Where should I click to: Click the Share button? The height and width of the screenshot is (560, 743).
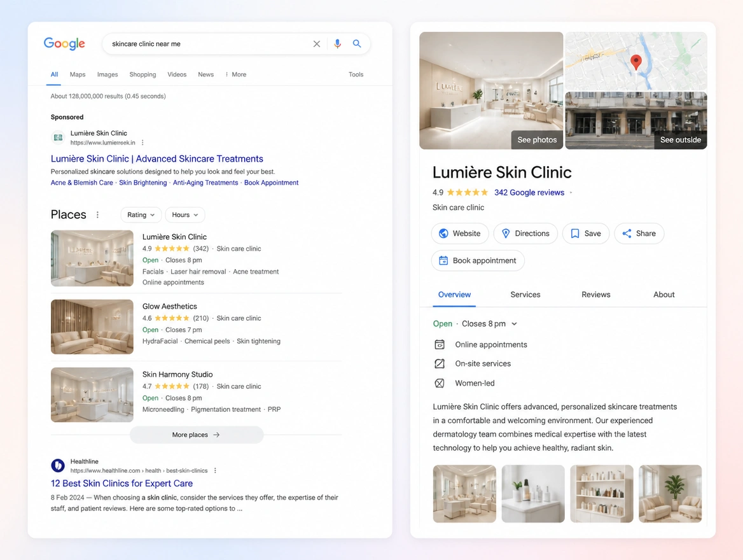(639, 234)
